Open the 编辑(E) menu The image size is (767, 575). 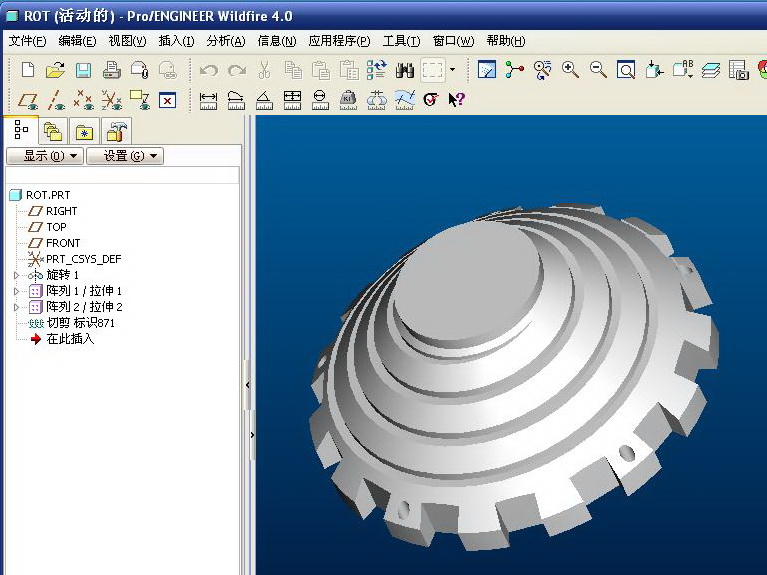point(77,41)
